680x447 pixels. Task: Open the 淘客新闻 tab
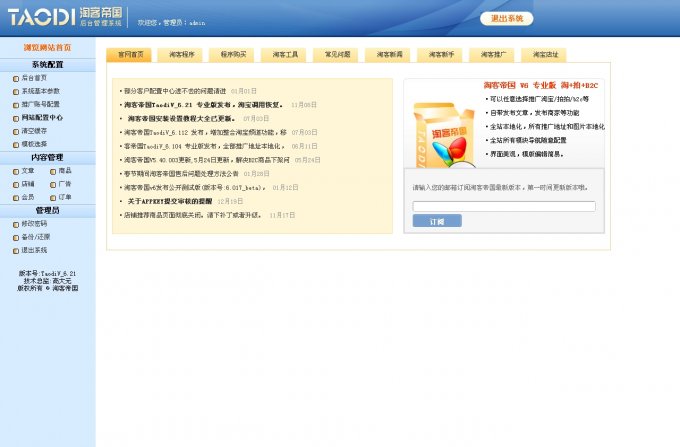389,55
